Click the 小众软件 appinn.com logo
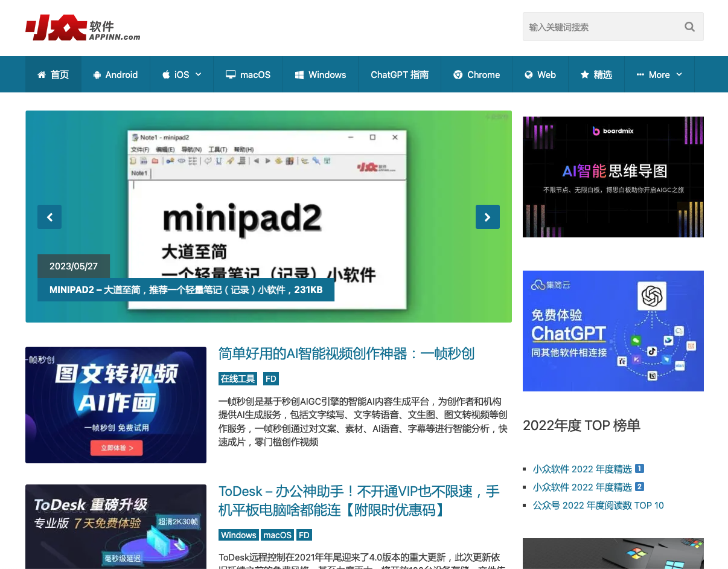The height and width of the screenshot is (569, 728). pos(83,28)
